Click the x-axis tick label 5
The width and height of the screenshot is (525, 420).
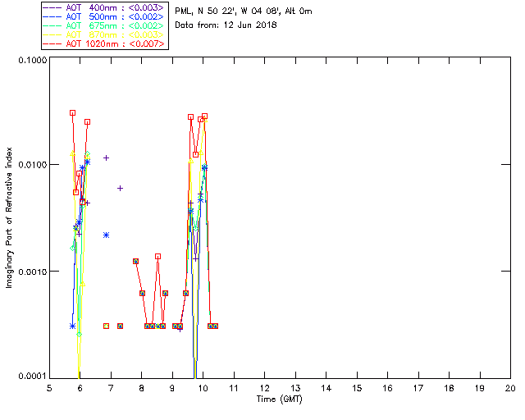click(x=49, y=387)
